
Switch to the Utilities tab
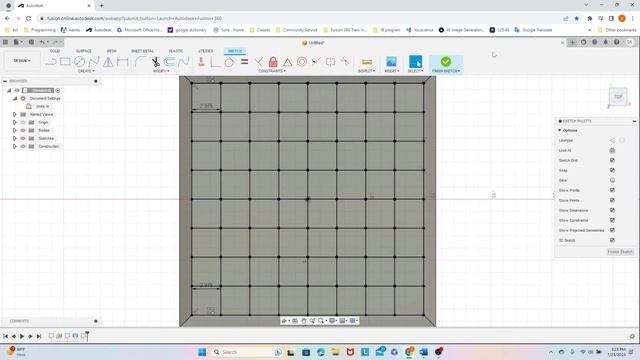pos(205,51)
